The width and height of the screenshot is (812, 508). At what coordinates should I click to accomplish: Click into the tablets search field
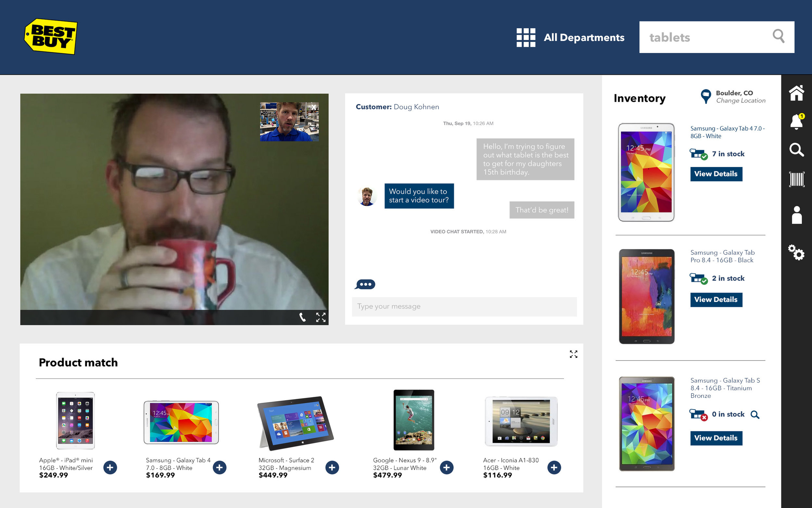716,37
